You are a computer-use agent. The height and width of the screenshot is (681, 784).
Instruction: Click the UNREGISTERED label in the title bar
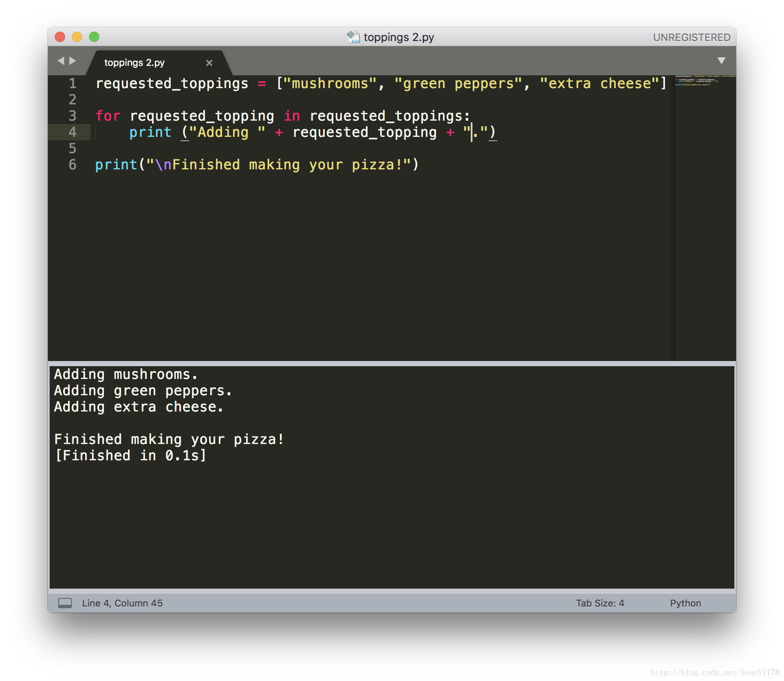pyautogui.click(x=692, y=37)
